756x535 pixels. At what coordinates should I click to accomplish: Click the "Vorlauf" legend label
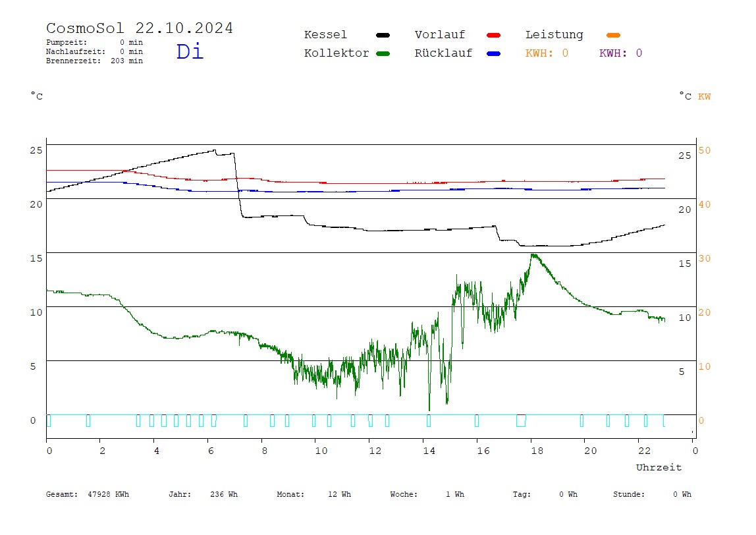[440, 35]
